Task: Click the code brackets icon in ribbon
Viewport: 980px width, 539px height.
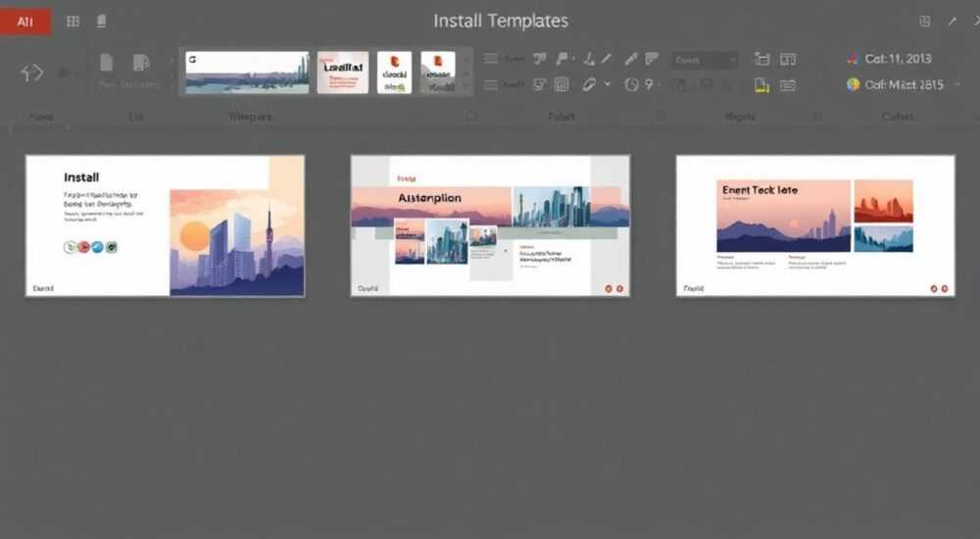Action: pos(32,73)
